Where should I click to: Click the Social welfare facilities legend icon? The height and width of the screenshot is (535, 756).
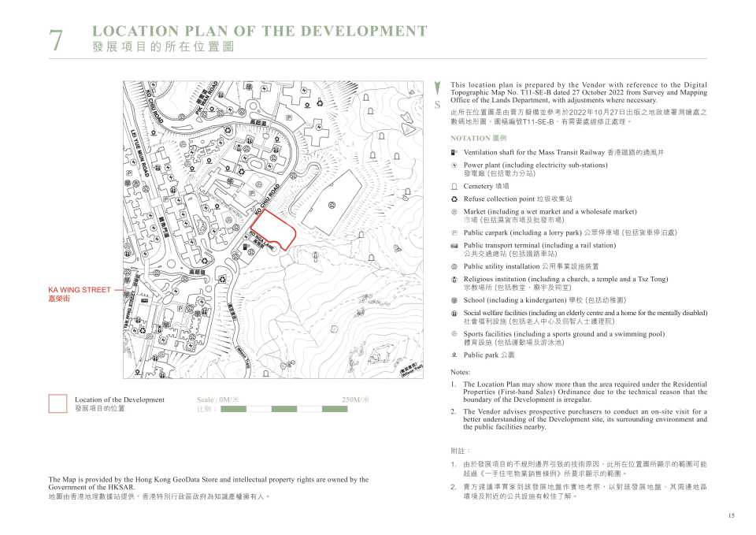point(454,314)
